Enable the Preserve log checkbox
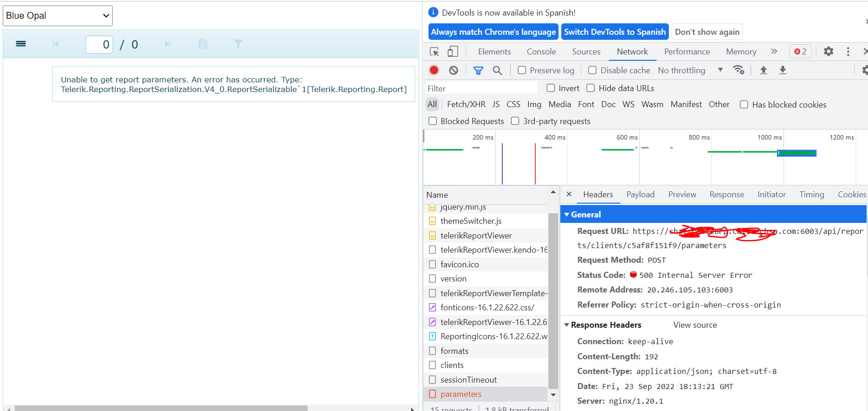 [x=522, y=70]
